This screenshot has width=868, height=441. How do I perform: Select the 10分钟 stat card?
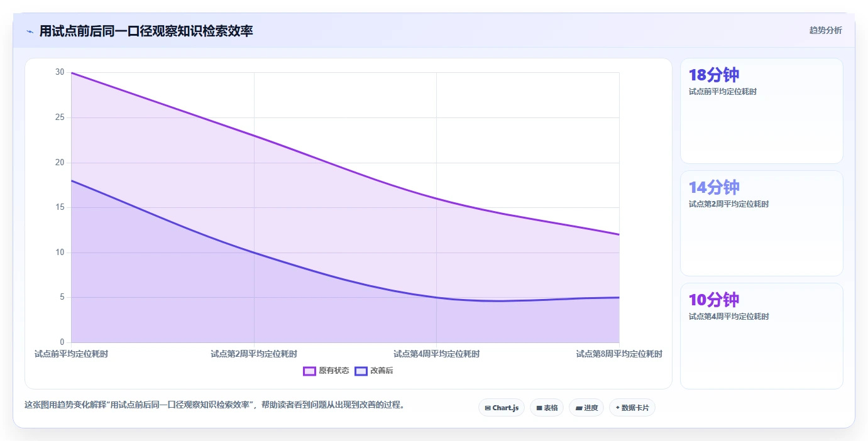(x=761, y=336)
